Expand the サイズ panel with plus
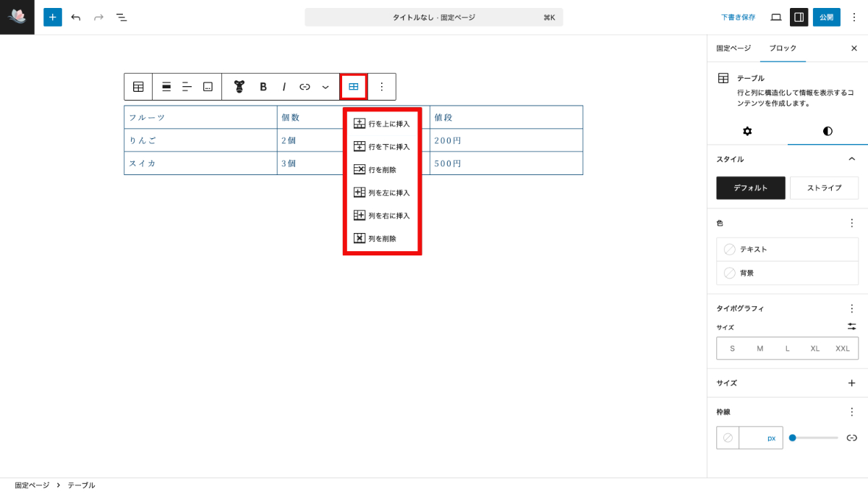 point(851,383)
